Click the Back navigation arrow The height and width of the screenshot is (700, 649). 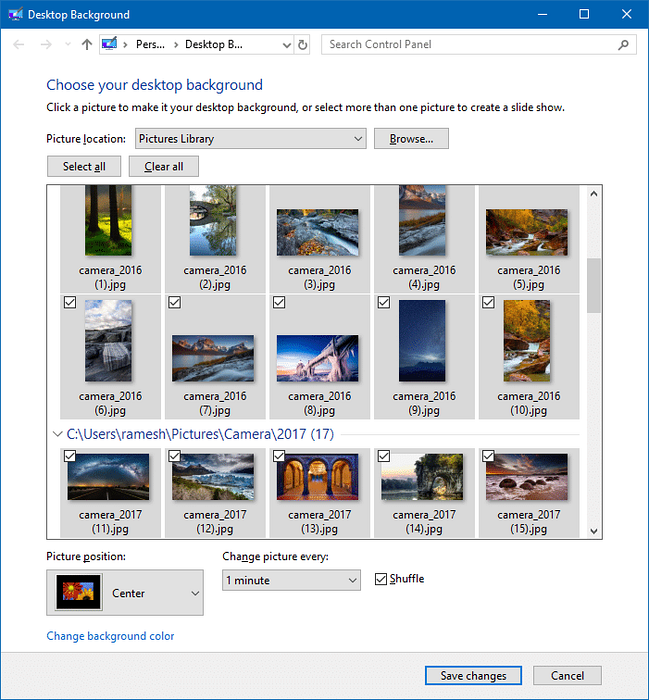pyautogui.click(x=18, y=45)
